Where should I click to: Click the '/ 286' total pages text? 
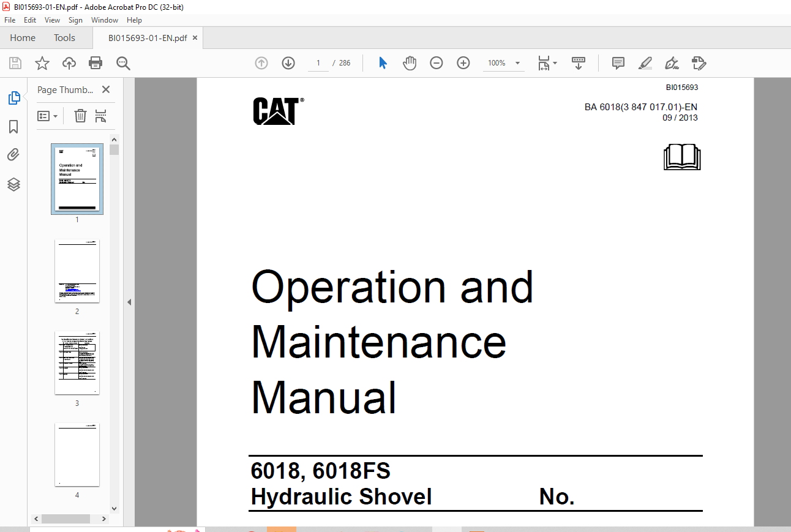click(x=342, y=63)
